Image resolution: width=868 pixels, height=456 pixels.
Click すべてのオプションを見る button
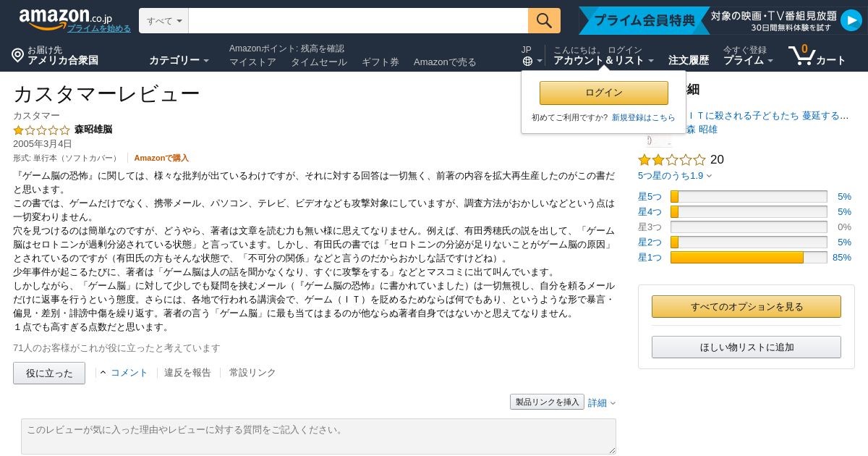coord(746,306)
